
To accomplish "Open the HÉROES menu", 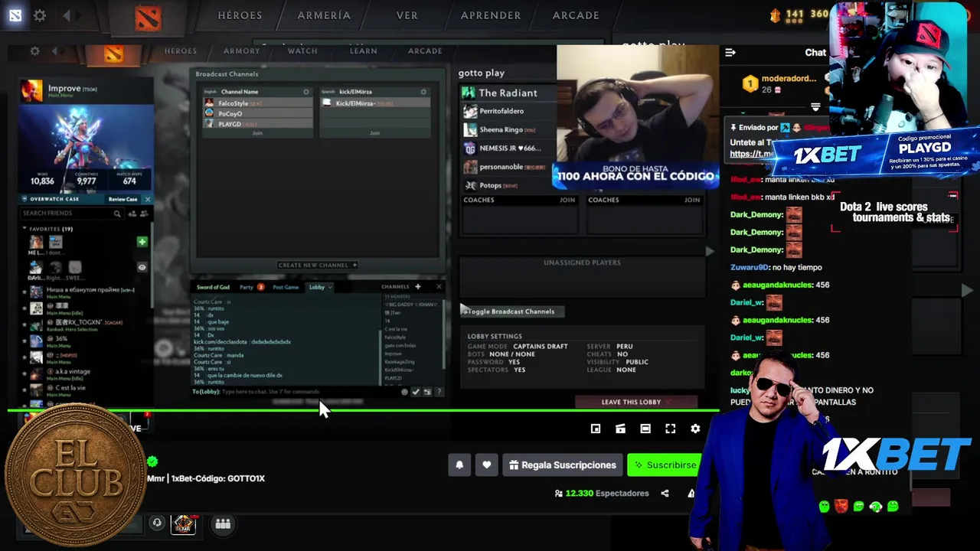I will click(240, 15).
